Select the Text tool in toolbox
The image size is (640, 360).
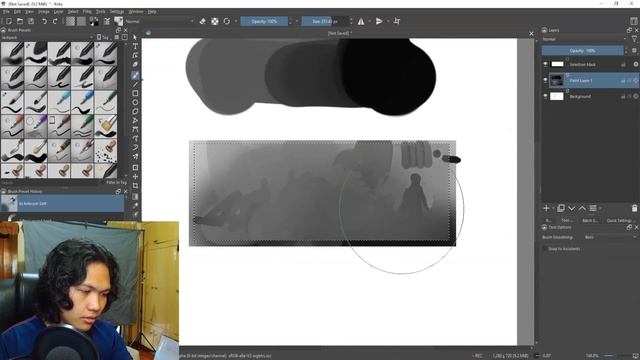[x=135, y=46]
